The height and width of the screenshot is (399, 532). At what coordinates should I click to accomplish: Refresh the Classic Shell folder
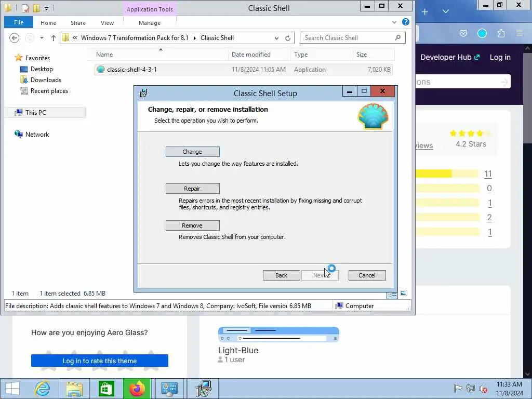(x=288, y=38)
